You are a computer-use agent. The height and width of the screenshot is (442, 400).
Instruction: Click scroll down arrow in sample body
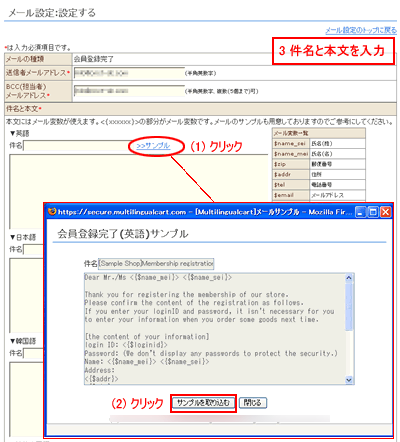349,380
